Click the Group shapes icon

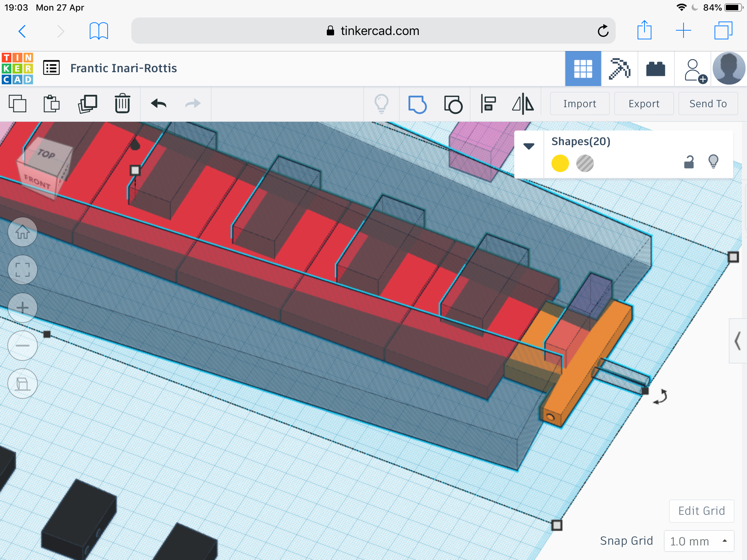tap(417, 104)
